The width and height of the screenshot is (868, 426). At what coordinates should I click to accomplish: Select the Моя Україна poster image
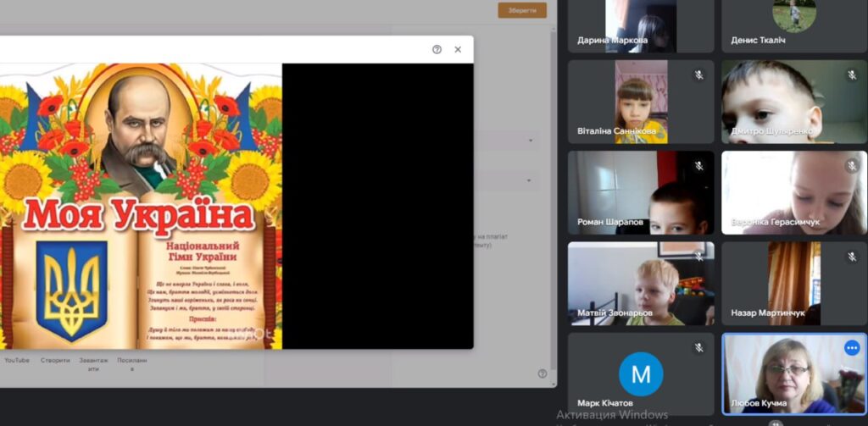[x=142, y=206]
